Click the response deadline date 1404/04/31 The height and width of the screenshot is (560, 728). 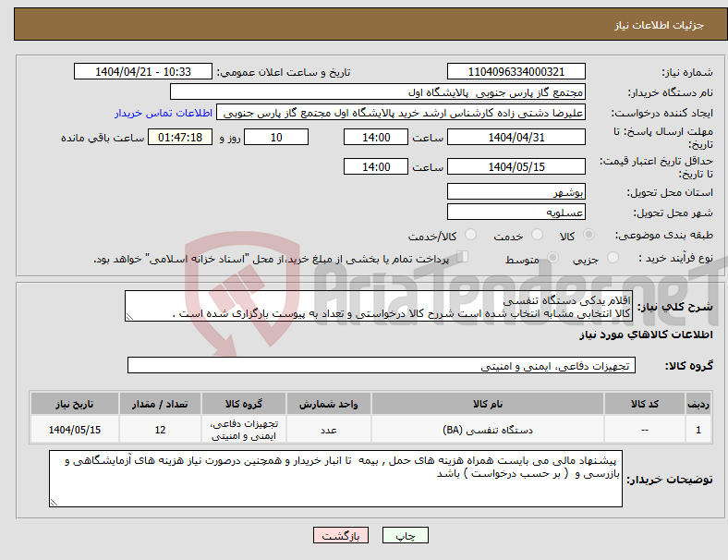pyautogui.click(x=516, y=137)
